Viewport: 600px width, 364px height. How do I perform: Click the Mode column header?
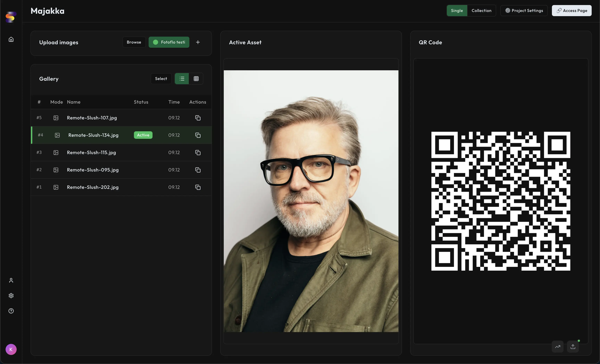point(56,102)
